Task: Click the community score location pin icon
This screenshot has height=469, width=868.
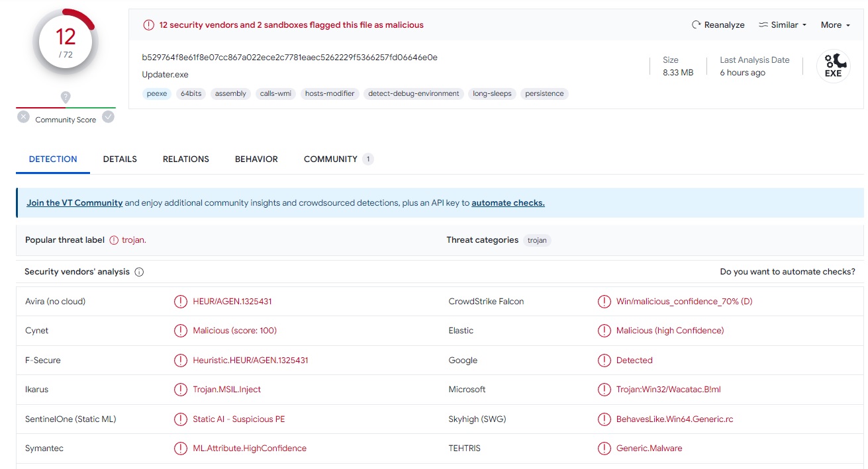Action: [66, 98]
